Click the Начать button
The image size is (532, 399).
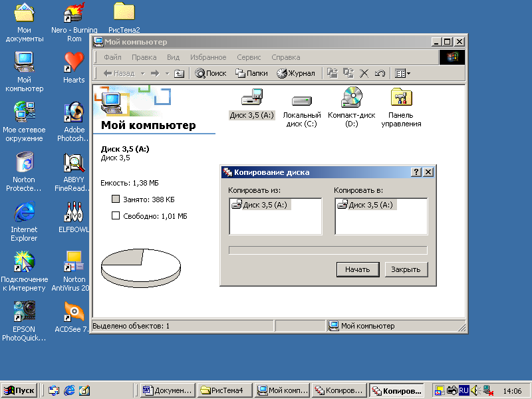358,269
